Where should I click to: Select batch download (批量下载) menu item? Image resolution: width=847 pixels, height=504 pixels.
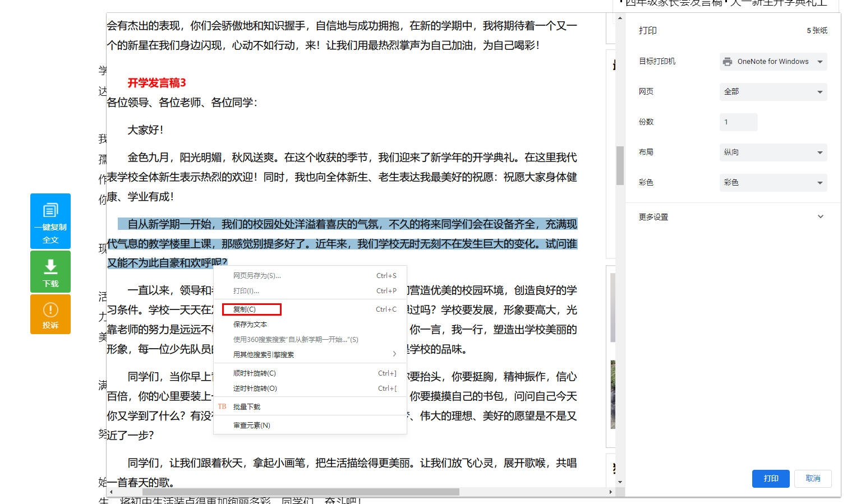click(310, 407)
